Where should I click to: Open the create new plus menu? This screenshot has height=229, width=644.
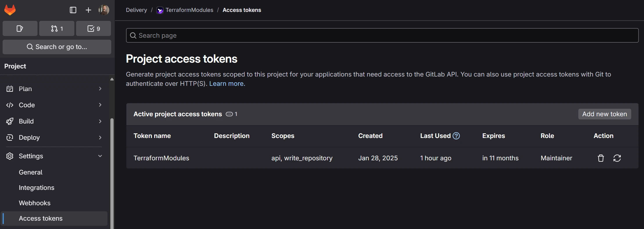click(x=88, y=10)
